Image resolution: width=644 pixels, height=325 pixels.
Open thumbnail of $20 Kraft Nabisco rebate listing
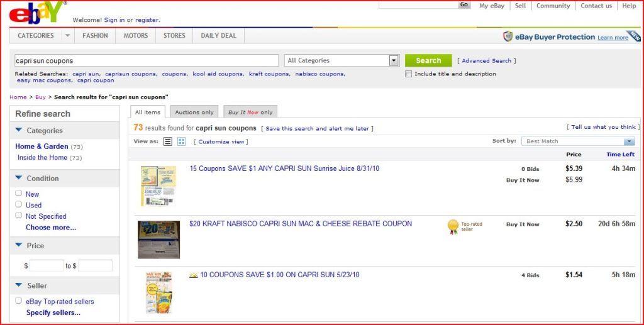coord(158,240)
